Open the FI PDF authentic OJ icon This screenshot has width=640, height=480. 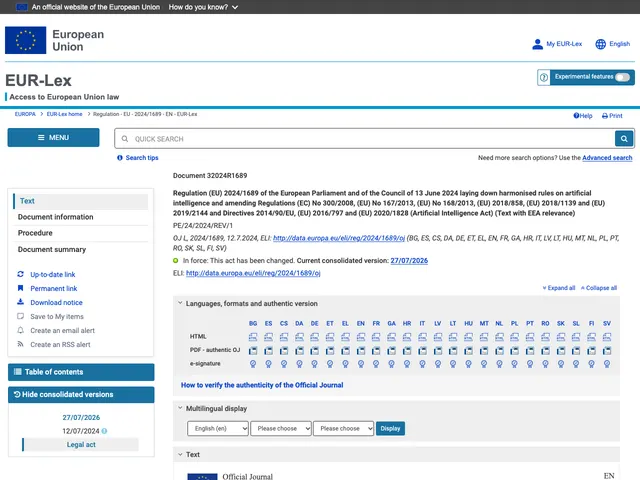tap(591, 351)
